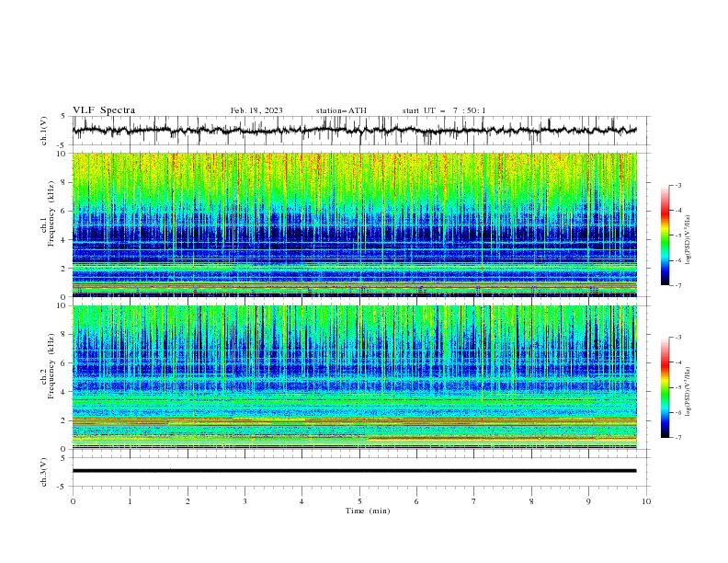The height and width of the screenshot is (563, 728).
Task: Click the time axis tick label '3'
Action: (x=245, y=501)
